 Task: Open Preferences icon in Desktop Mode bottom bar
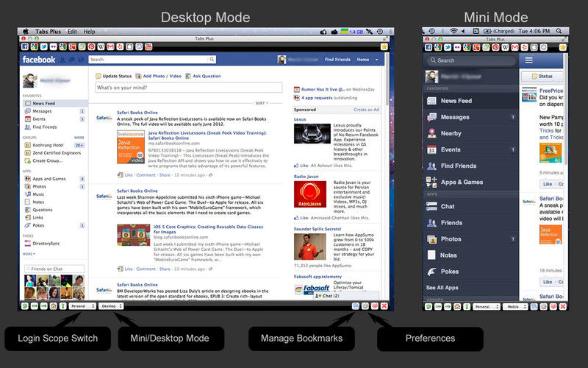(365, 306)
